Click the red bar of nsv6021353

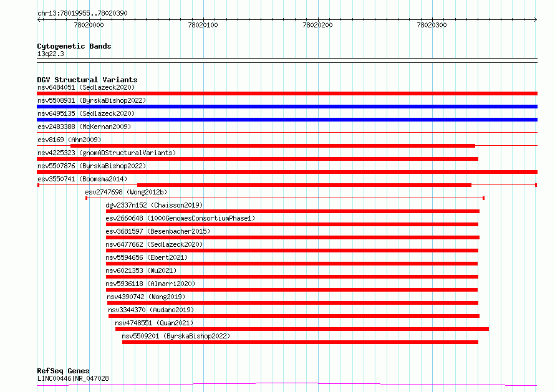tap(292, 277)
